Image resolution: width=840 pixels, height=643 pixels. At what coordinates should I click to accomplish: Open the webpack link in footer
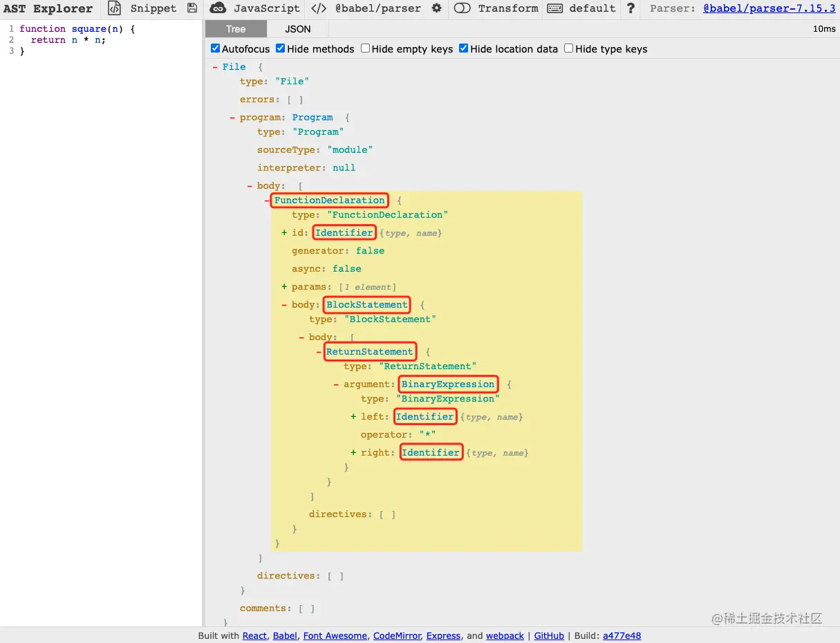click(505, 635)
